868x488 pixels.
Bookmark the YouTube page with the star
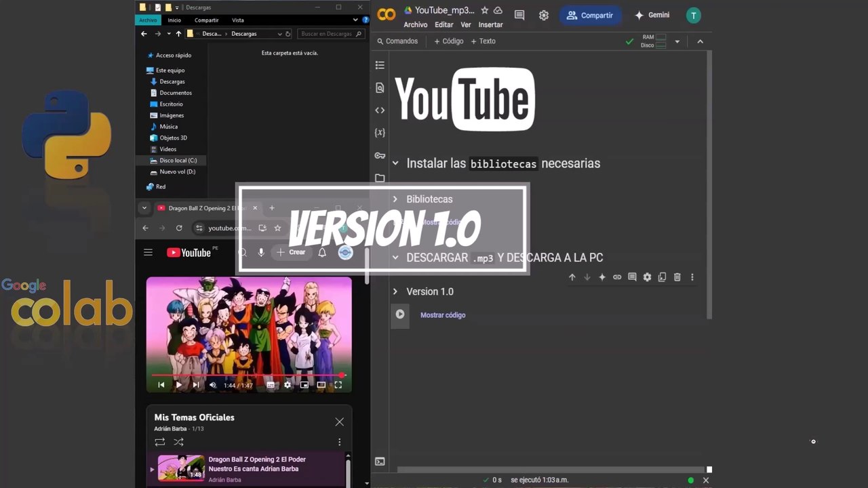(277, 228)
